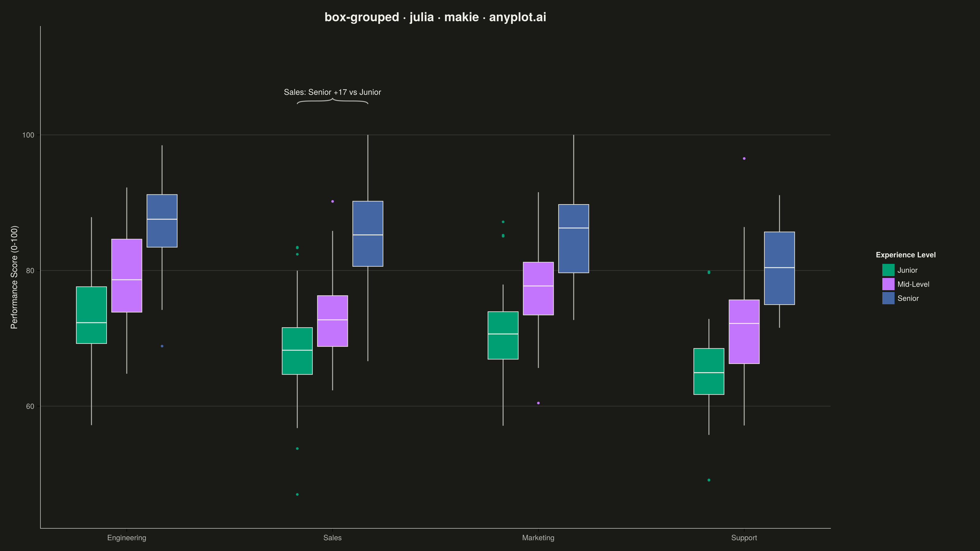Click the purple Mid-Level box for Marketing
980x551 pixels.
[538, 289]
